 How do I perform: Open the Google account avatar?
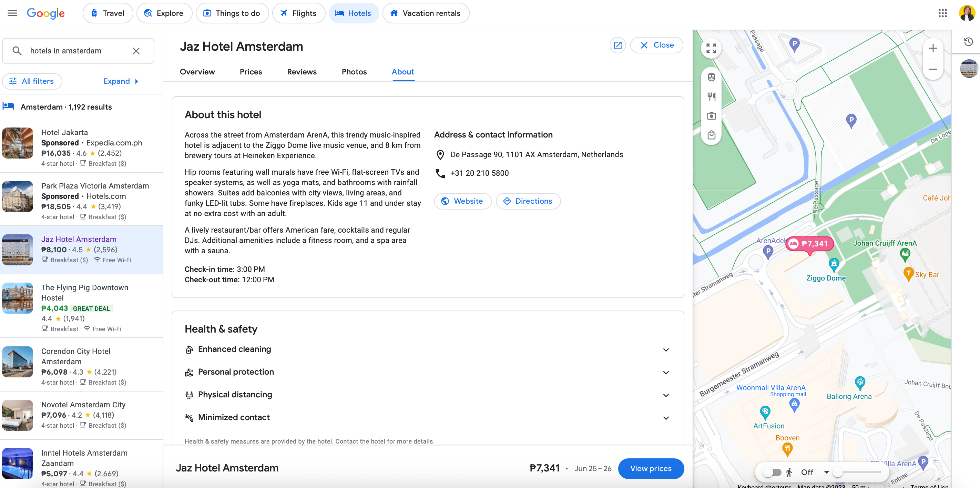coord(967,13)
